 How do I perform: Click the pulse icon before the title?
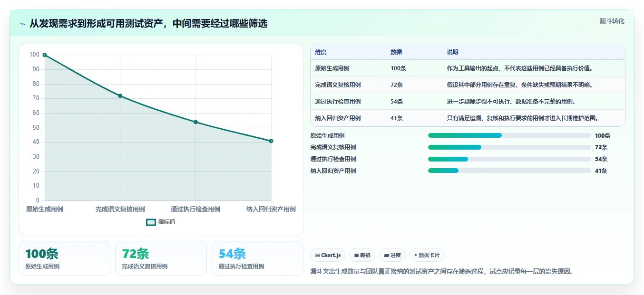coord(23,24)
